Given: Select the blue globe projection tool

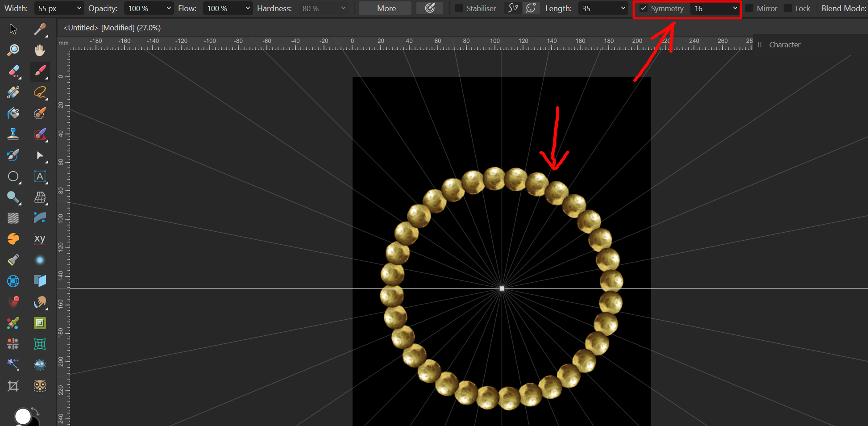Looking at the screenshot, I should (x=13, y=281).
